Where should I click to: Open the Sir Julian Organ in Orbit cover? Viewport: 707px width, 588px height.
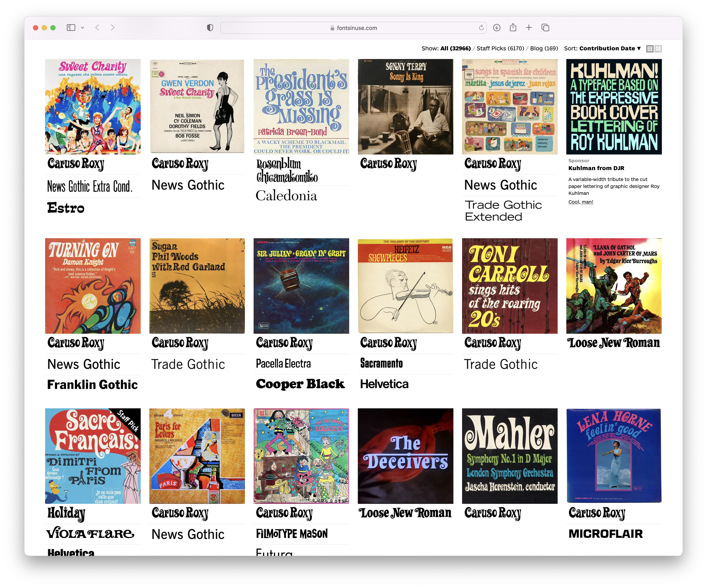point(301,286)
